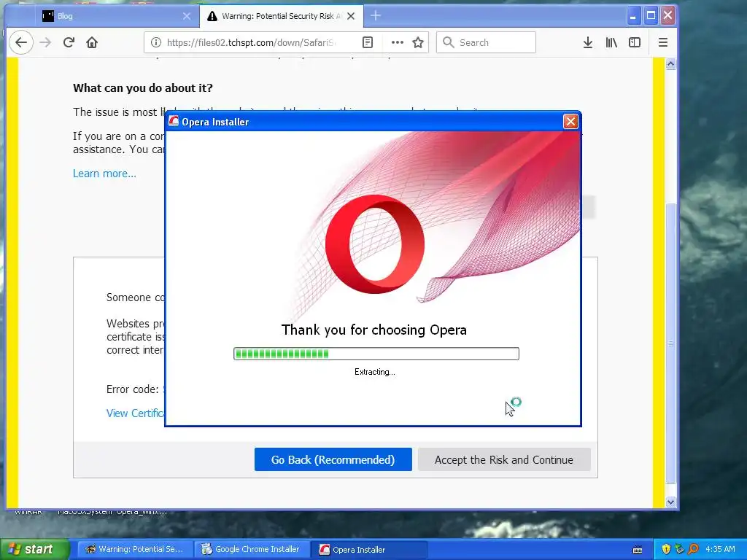This screenshot has width=747, height=560.
Task: Close the Blog tab
Action: [x=187, y=16]
